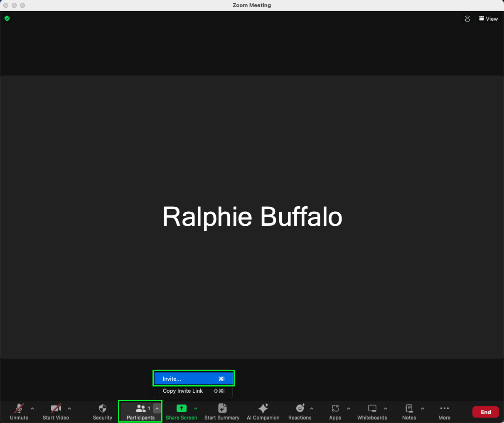Expand audio options arrow beside Unmute
This screenshot has width=504, height=423.
click(32, 408)
